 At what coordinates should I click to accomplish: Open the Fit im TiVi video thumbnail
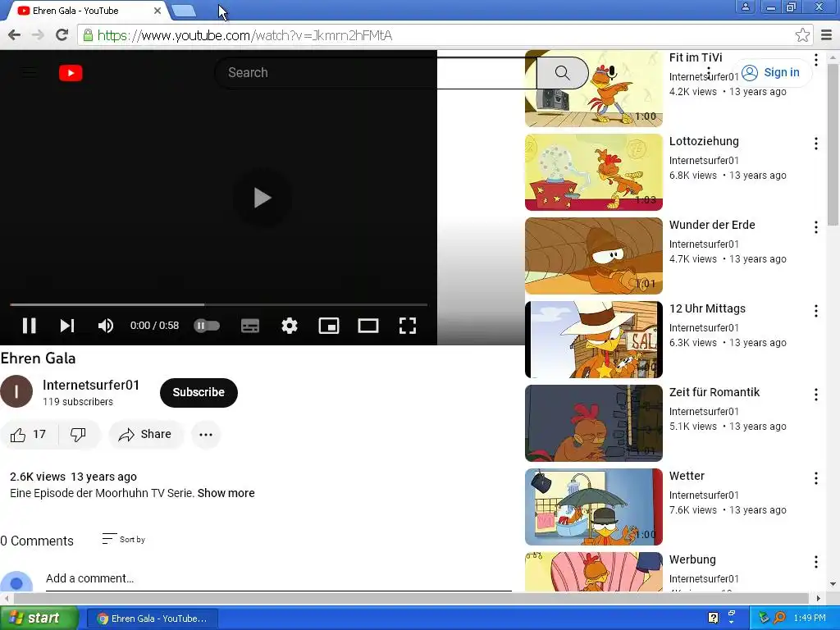pos(594,89)
